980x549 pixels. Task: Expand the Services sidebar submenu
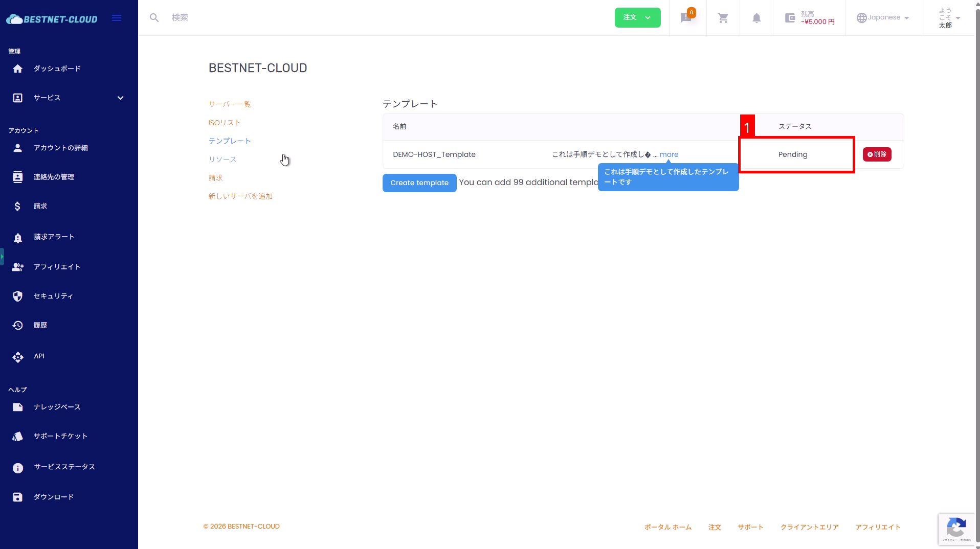tap(120, 98)
